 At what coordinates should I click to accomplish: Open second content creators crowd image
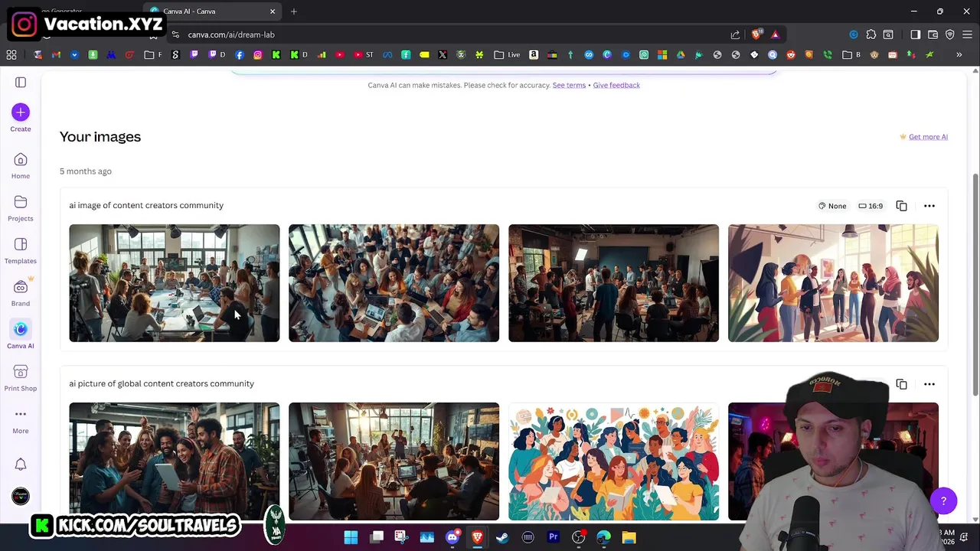[394, 283]
